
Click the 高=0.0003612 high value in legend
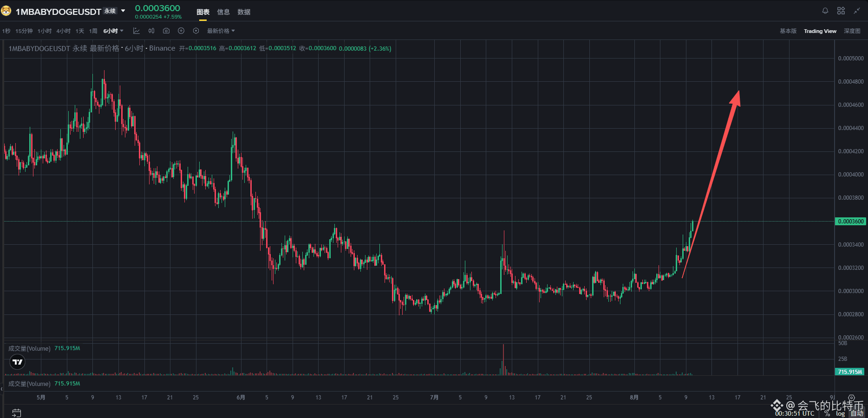[x=238, y=48]
